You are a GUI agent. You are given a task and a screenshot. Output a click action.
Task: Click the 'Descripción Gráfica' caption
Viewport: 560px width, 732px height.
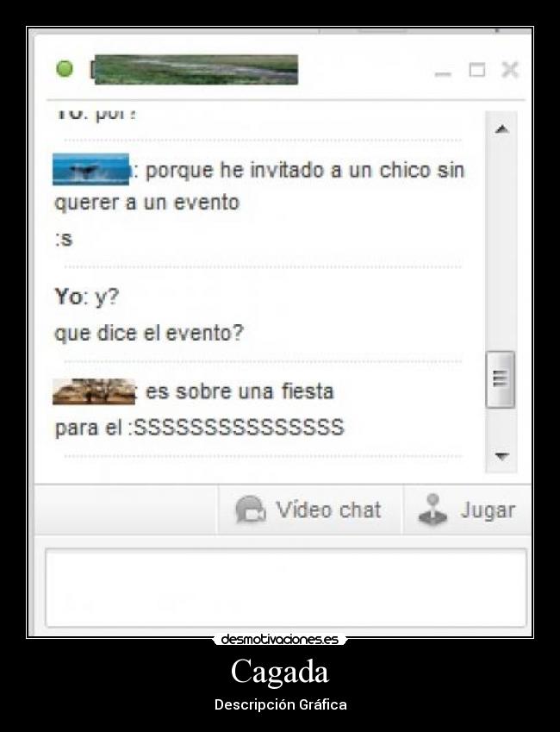281,704
